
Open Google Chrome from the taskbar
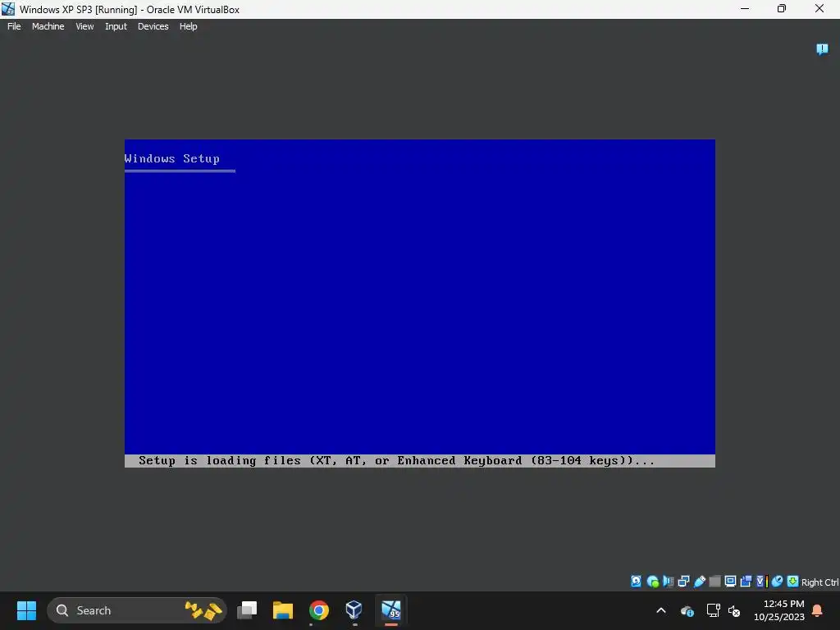pyautogui.click(x=319, y=610)
